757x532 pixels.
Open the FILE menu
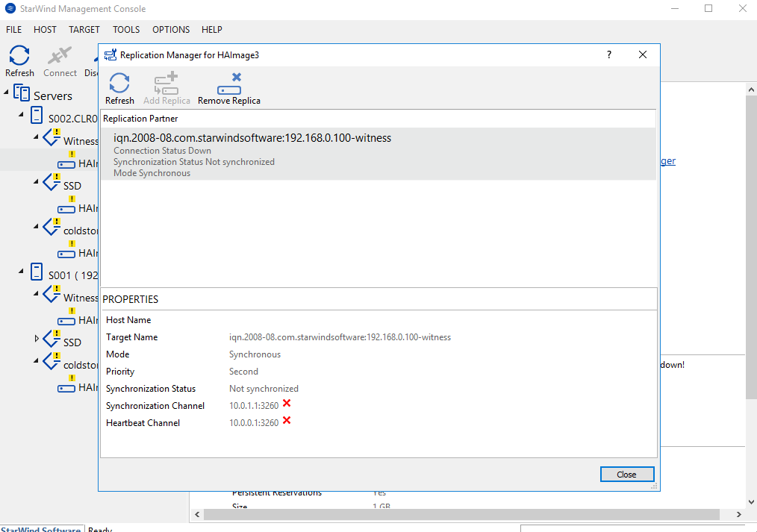(13, 30)
